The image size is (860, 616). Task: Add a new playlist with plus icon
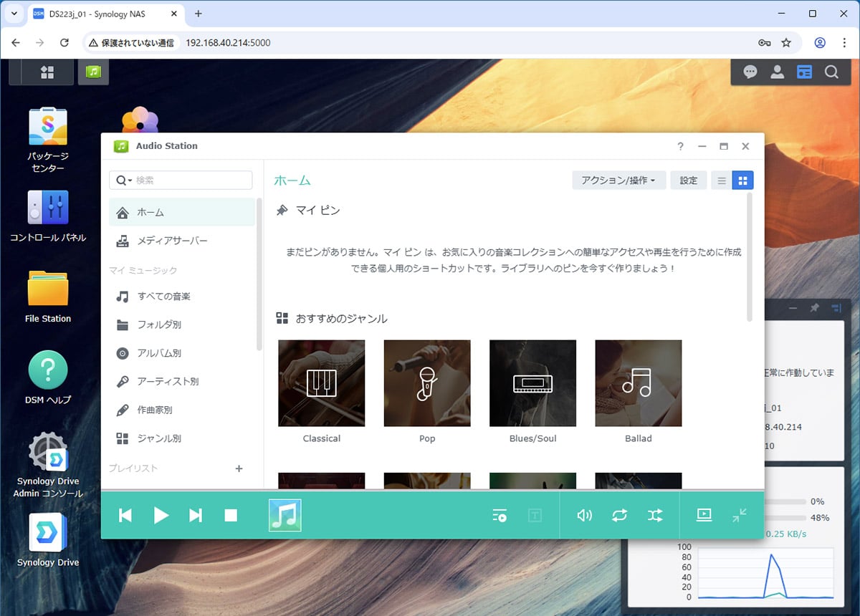(x=239, y=468)
